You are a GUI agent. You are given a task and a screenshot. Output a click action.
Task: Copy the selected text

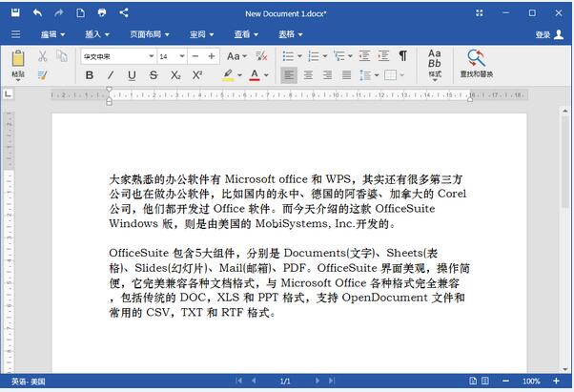pos(61,56)
